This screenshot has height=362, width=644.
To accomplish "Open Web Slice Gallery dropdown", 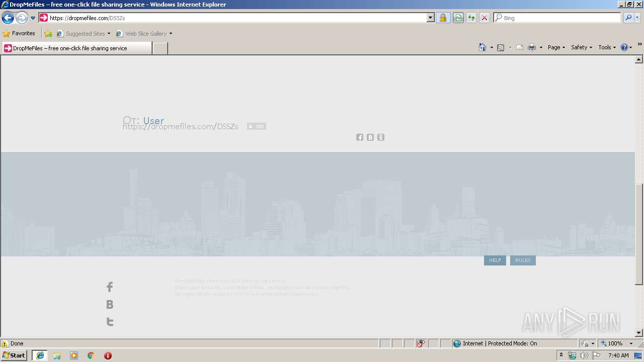I will coord(144,34).
